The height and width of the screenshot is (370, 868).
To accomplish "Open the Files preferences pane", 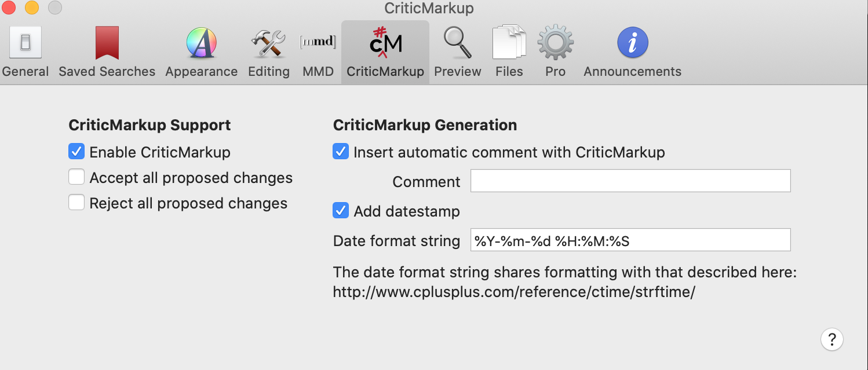I will pos(509,52).
